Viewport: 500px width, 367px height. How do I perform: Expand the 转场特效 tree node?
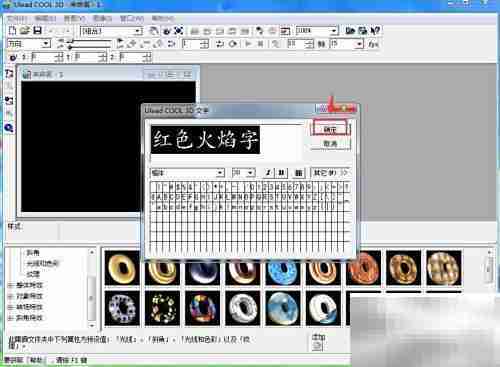coord(11,307)
